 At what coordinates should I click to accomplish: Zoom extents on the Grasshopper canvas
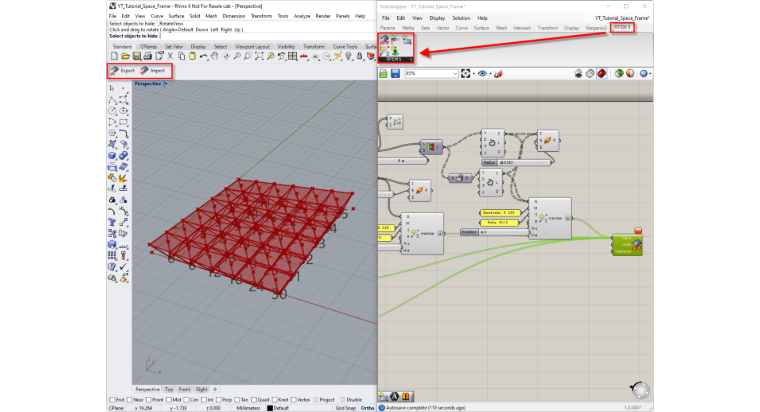[x=466, y=74]
